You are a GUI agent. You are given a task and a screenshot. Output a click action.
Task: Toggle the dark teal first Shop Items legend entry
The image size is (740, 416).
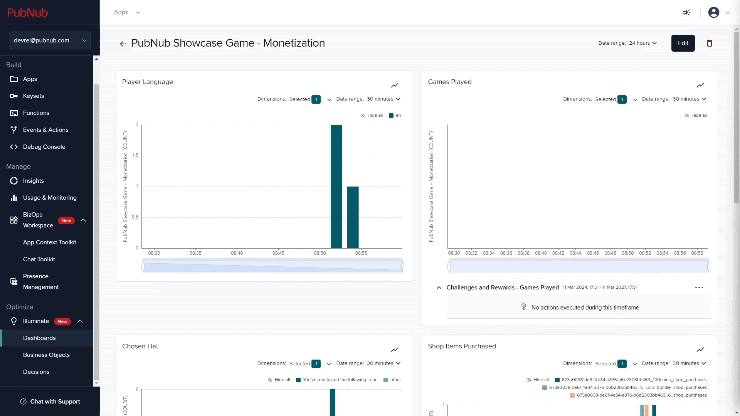pyautogui.click(x=631, y=380)
